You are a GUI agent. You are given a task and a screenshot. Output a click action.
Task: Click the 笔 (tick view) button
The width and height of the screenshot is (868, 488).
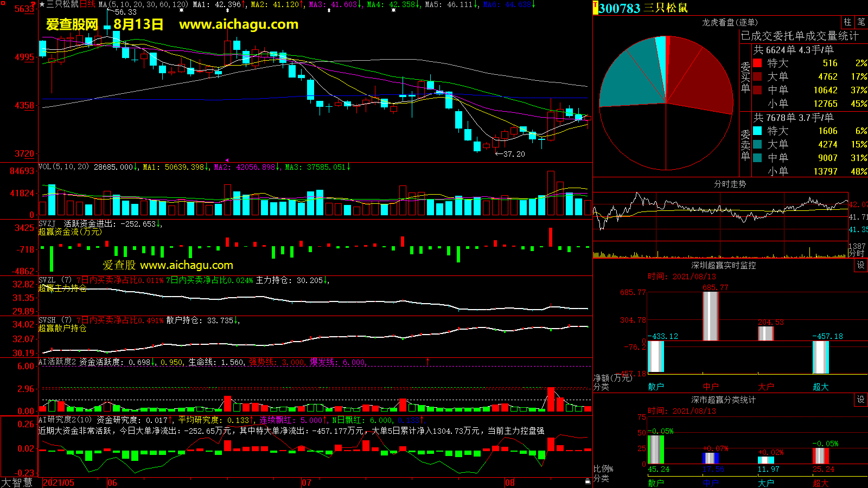point(861,22)
